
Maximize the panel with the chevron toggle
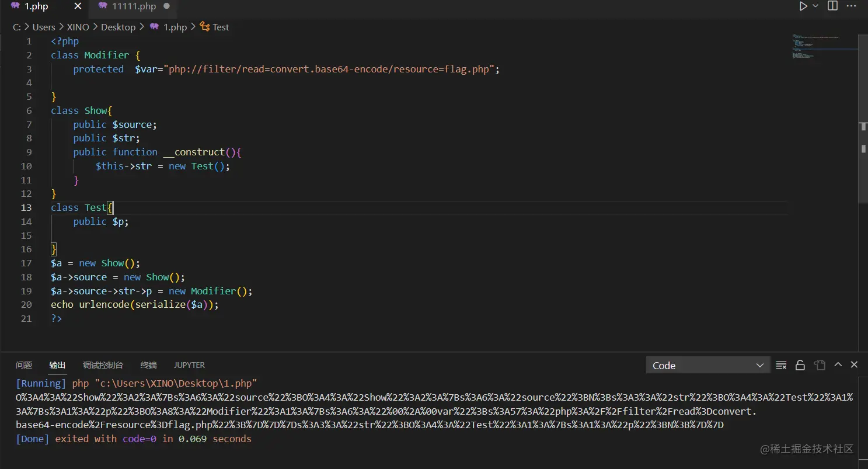[838, 364]
